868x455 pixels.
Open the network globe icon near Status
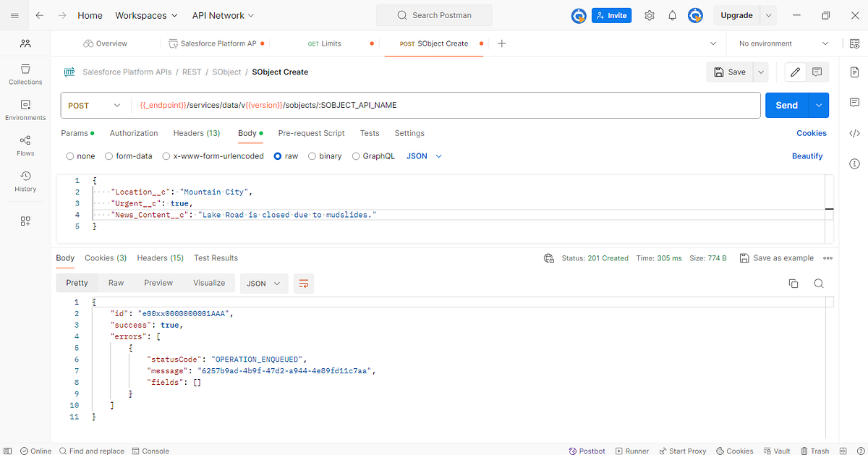point(549,258)
